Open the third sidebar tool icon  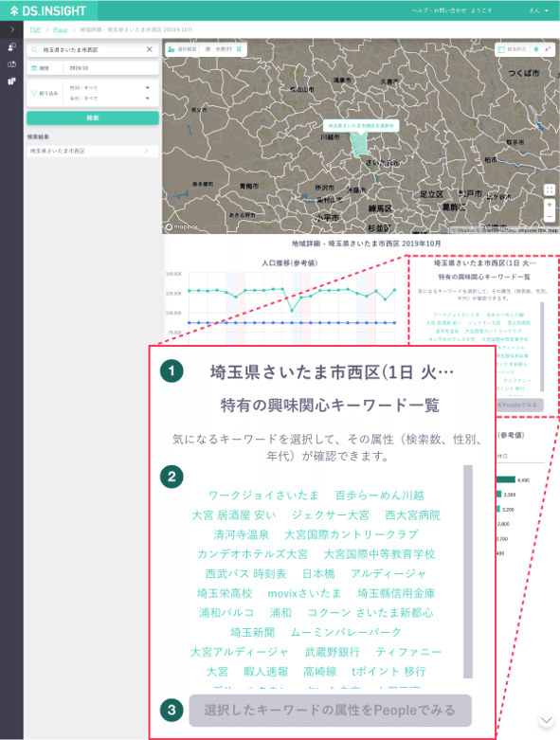click(11, 81)
